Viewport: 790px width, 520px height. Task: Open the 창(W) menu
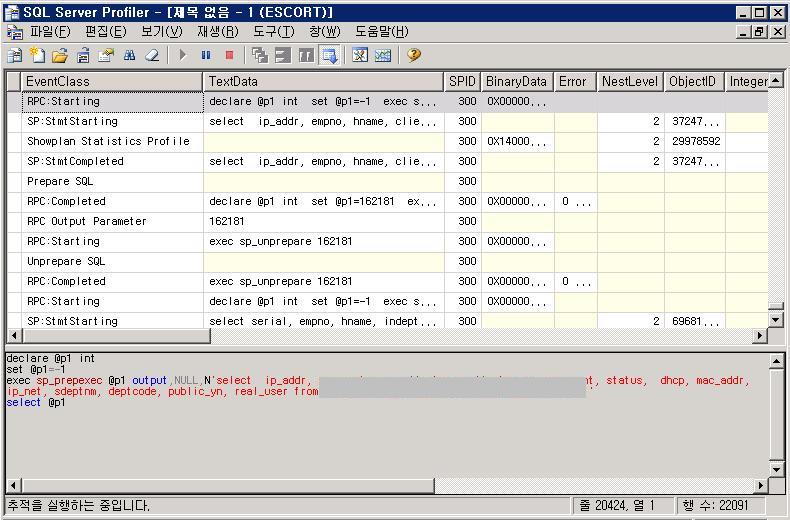click(325, 32)
